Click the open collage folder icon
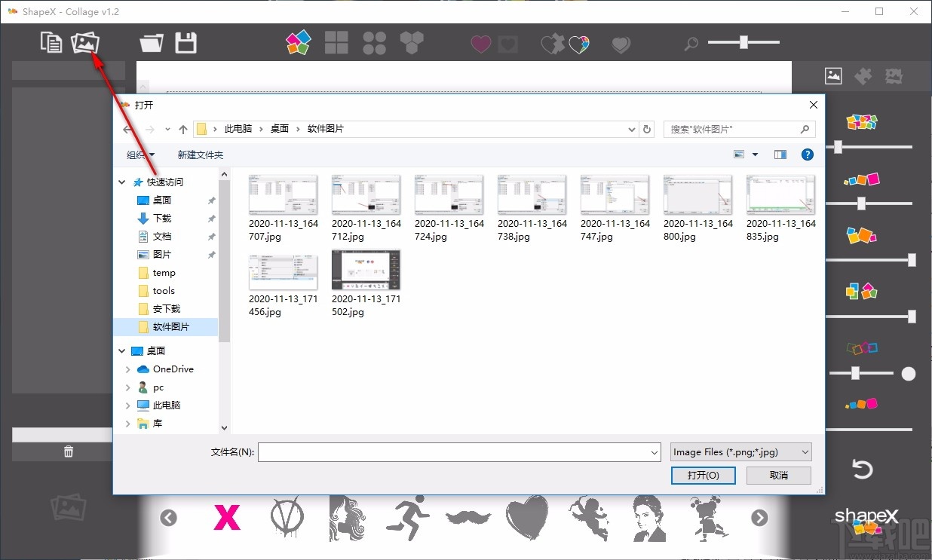 (150, 43)
